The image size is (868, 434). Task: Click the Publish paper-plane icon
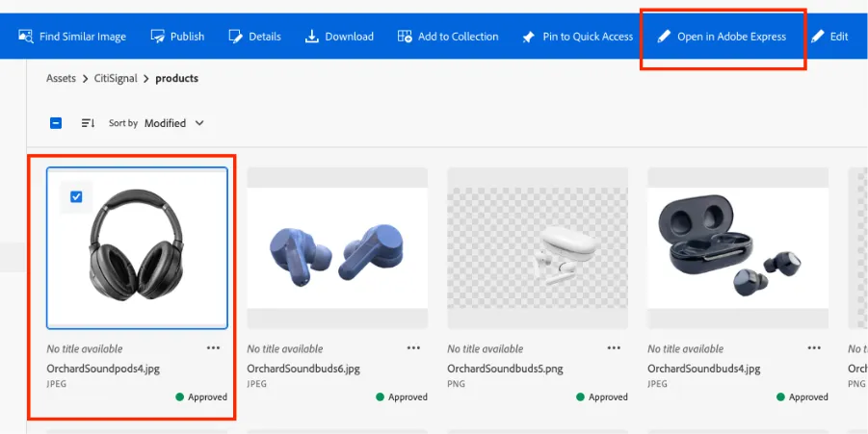coord(158,37)
